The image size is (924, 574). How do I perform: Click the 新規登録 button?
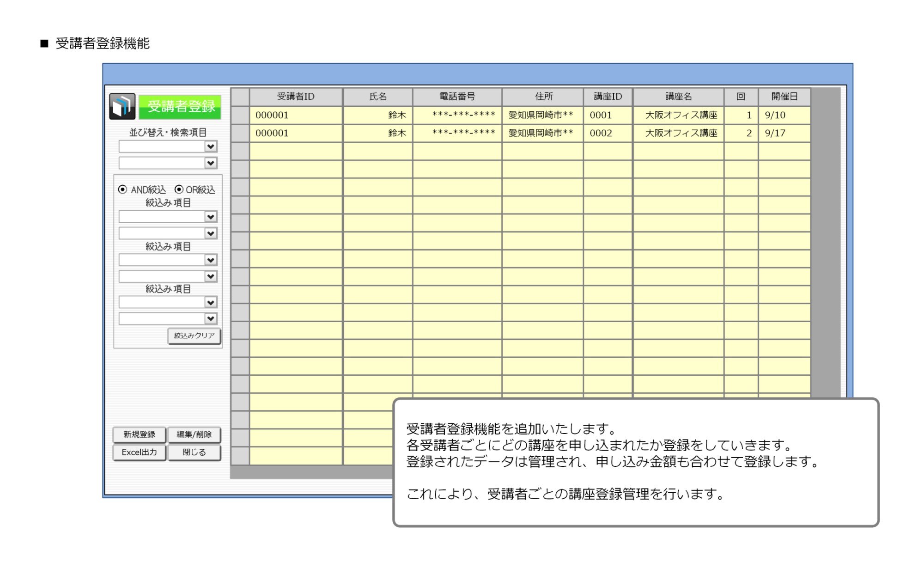point(139,434)
